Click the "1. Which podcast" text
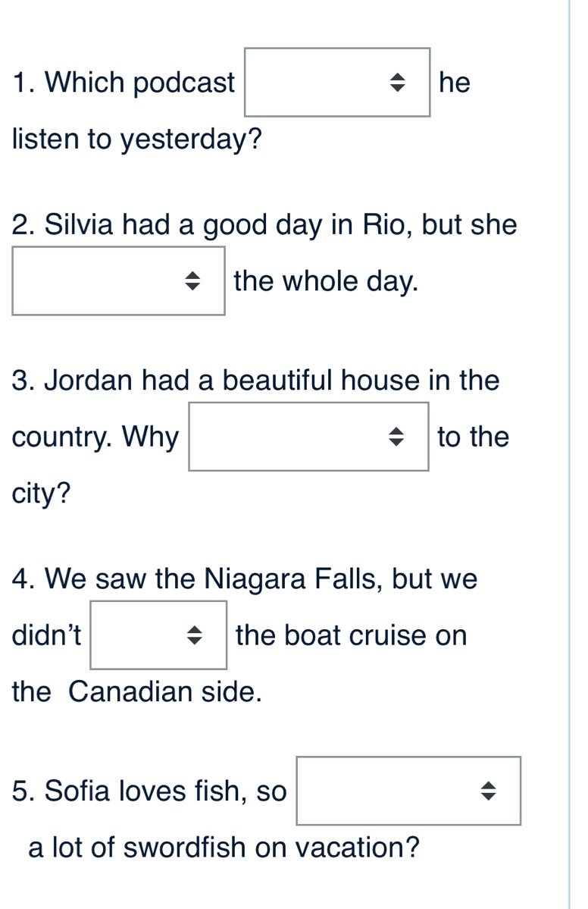The image size is (588, 909). pos(124,83)
